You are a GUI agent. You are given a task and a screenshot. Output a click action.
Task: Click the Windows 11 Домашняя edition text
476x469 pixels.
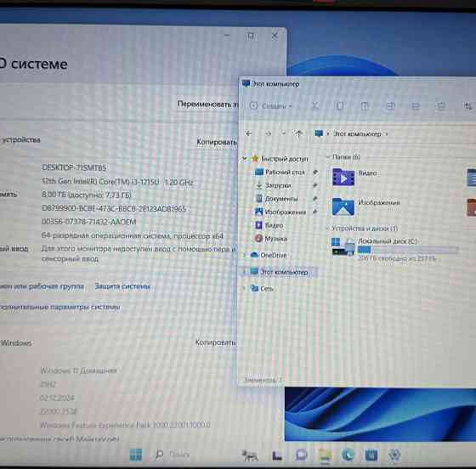[x=78, y=370]
